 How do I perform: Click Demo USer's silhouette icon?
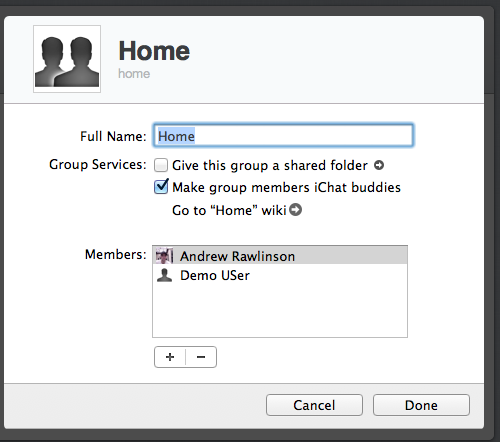[x=164, y=275]
